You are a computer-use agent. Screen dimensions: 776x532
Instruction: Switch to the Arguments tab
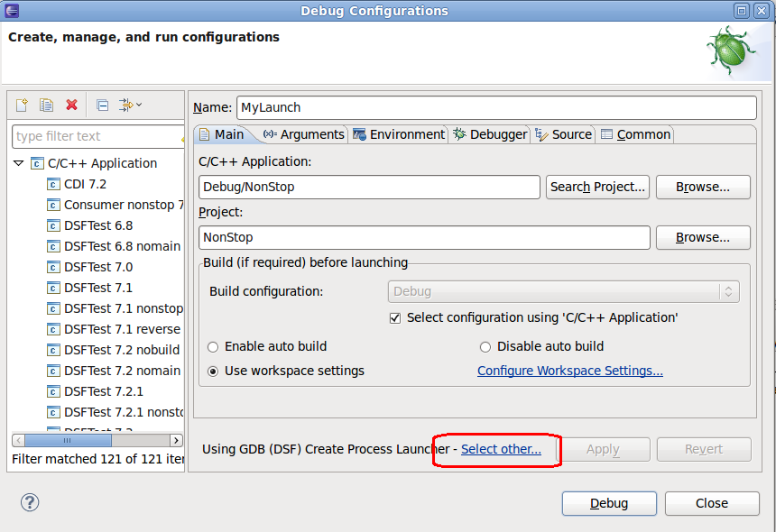pos(304,134)
